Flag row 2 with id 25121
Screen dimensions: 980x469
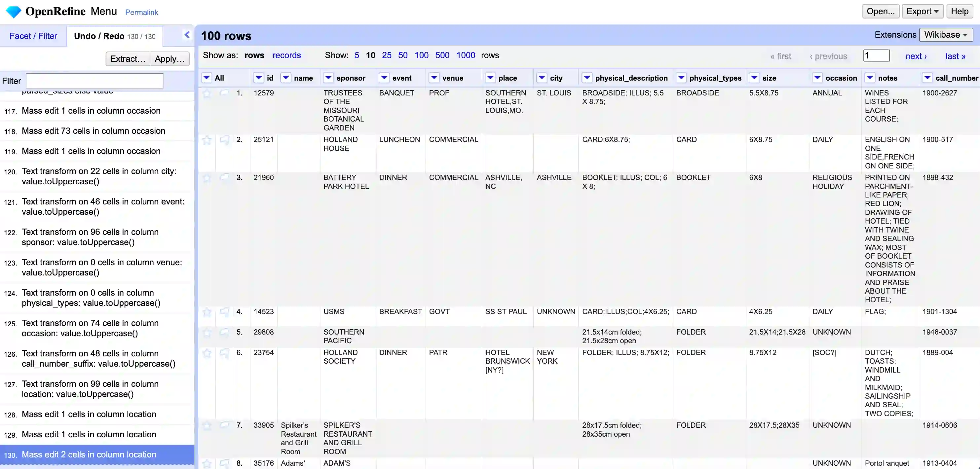click(224, 140)
